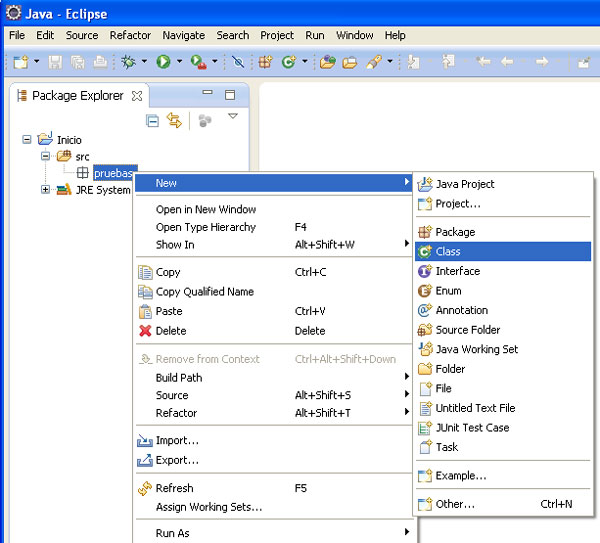Choose JUnit Test Case in submenu
The height and width of the screenshot is (543, 600).
[x=503, y=427]
